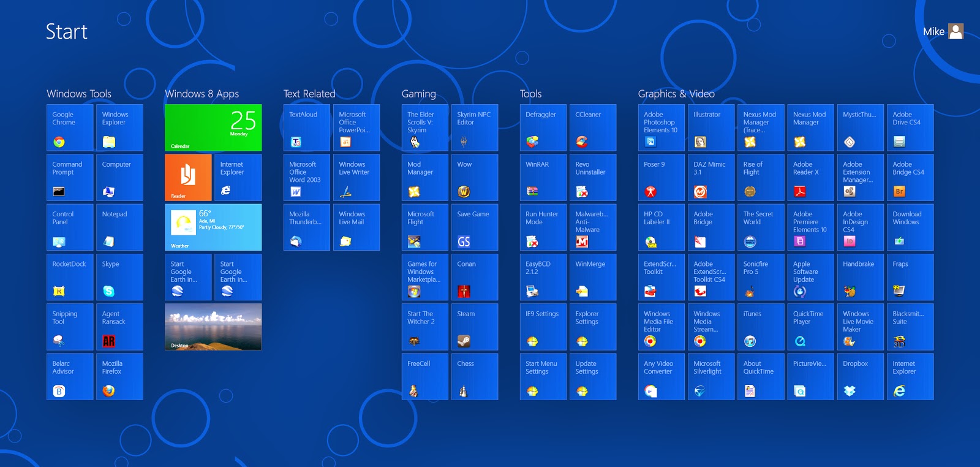The width and height of the screenshot is (980, 467).
Task: Open the Computer tile
Action: click(x=119, y=177)
